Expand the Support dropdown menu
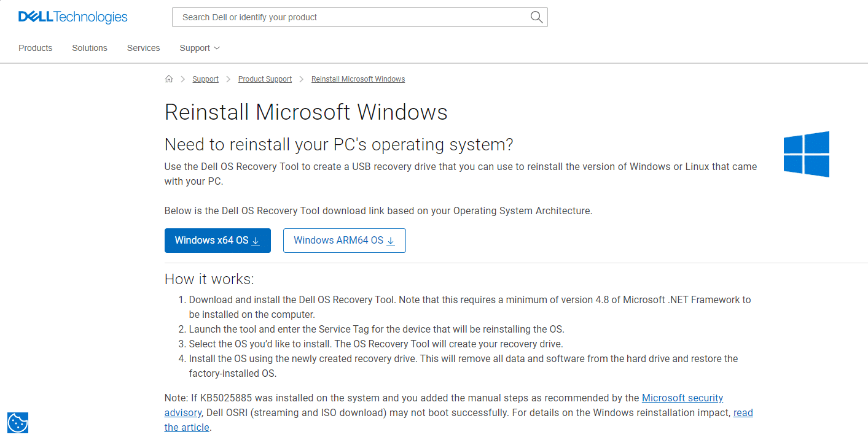 click(200, 48)
